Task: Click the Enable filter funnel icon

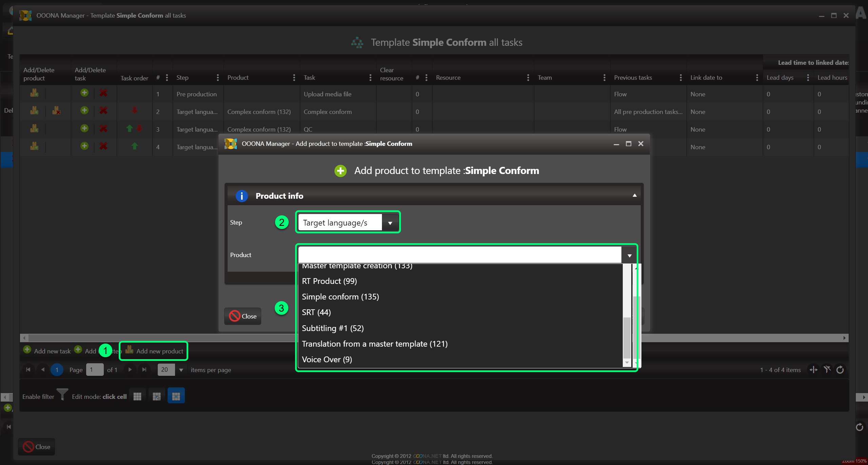Action: coord(62,395)
